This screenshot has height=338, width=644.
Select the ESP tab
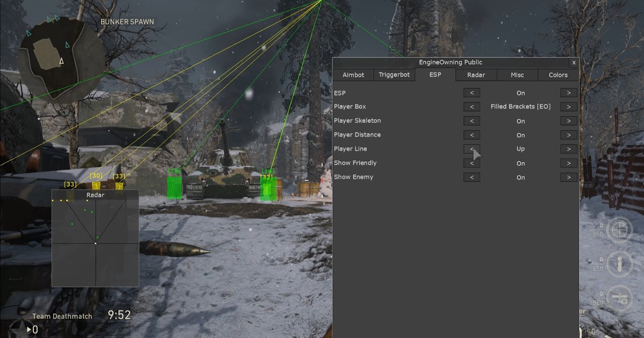click(435, 75)
